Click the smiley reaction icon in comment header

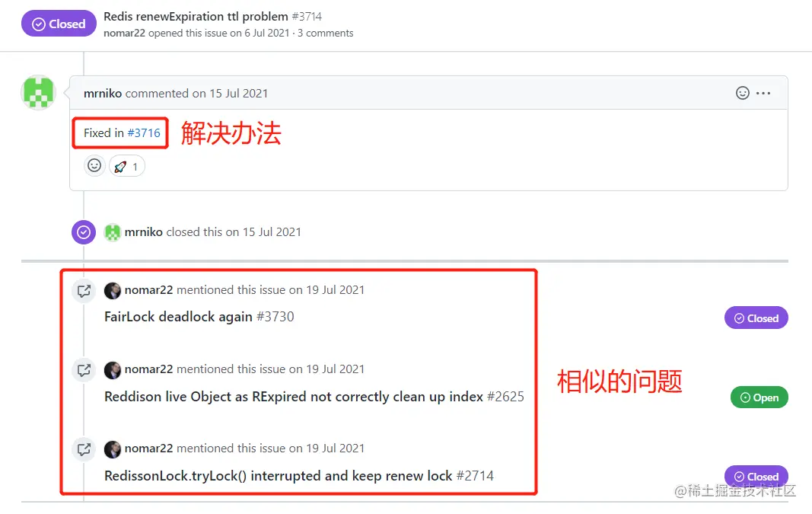click(742, 93)
